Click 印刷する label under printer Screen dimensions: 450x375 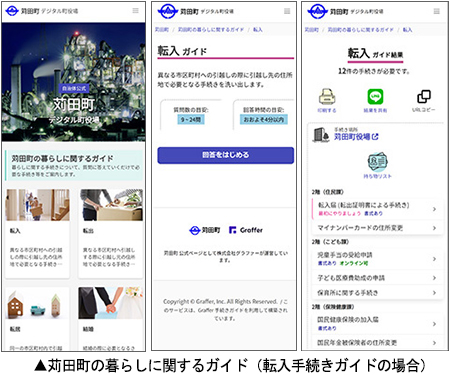point(327,110)
